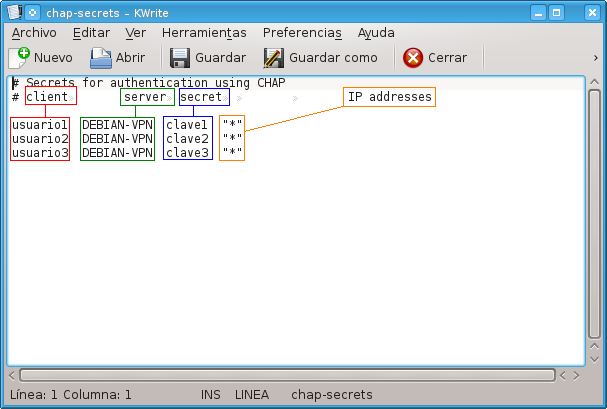Click the text 'clave1'
Viewport: 607px width, 409px height.
187,125
